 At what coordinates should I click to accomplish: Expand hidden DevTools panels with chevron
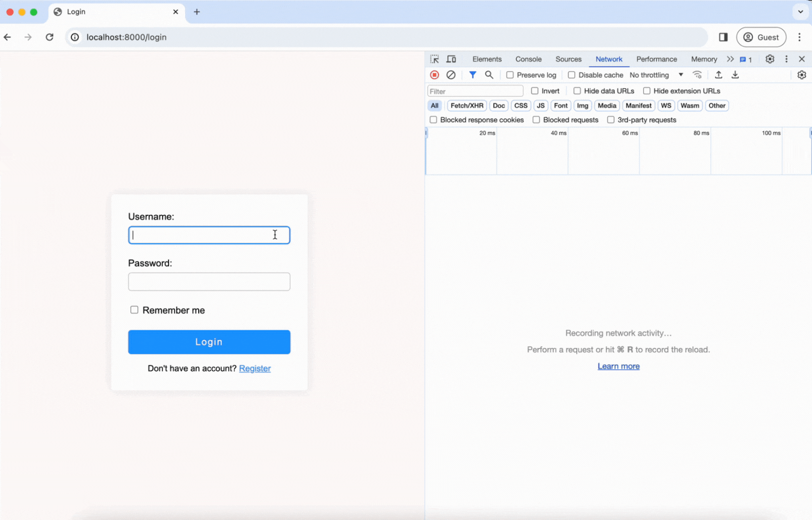(x=730, y=59)
